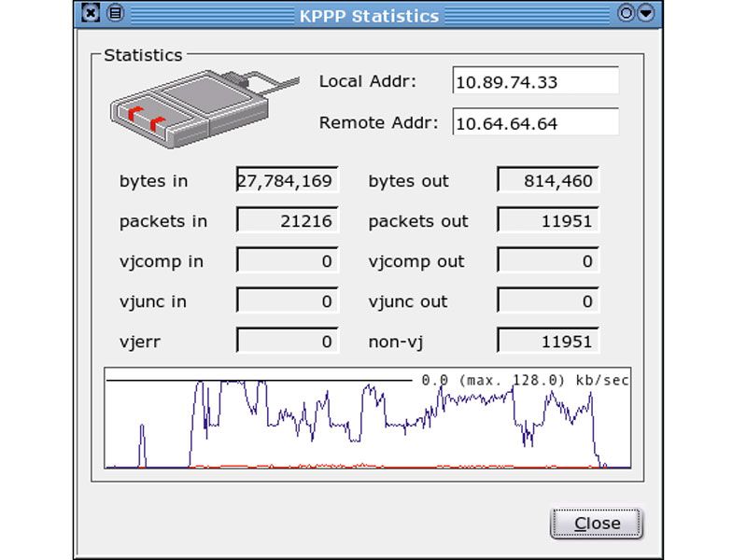Click the vjunc out value field
This screenshot has width=747, height=560.
[x=548, y=300]
